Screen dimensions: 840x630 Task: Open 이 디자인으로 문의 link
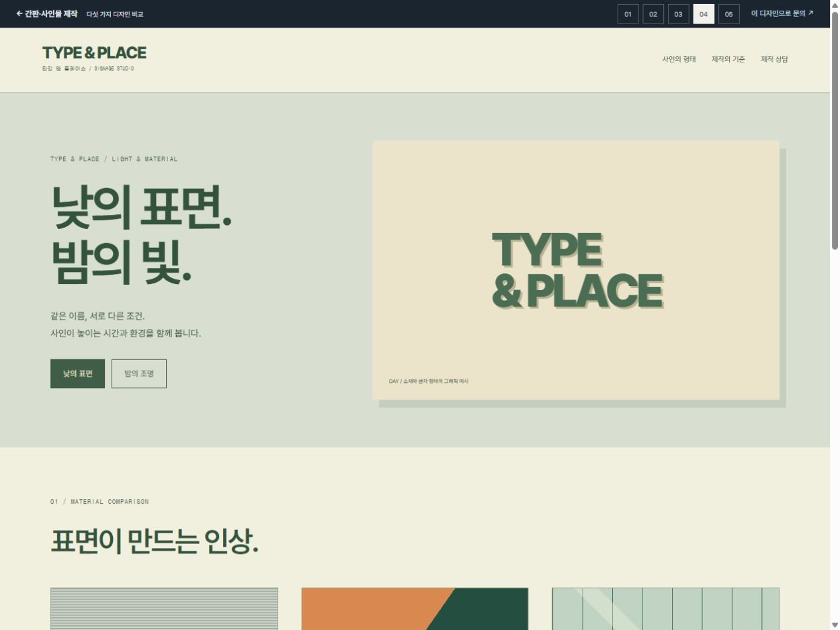tap(782, 13)
